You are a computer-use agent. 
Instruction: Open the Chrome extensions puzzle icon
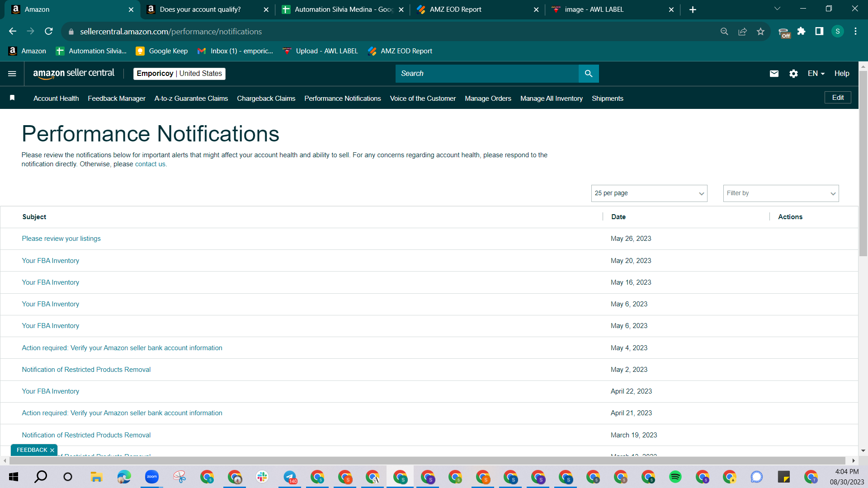coord(801,31)
